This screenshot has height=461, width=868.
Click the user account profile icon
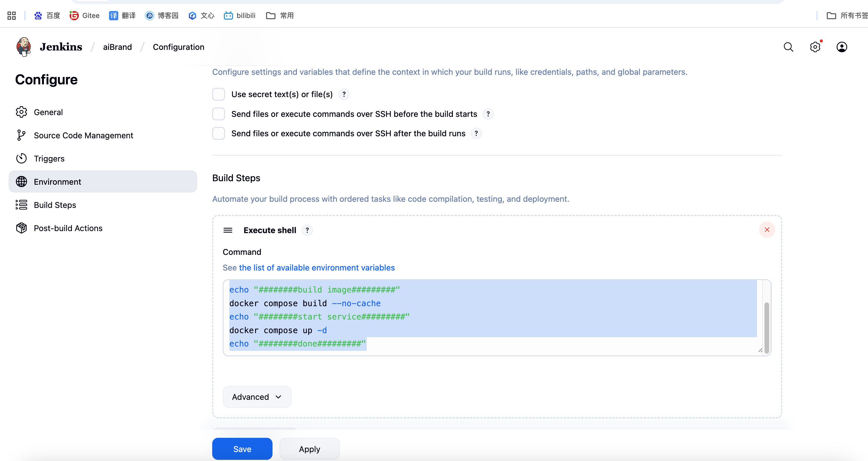(x=841, y=47)
